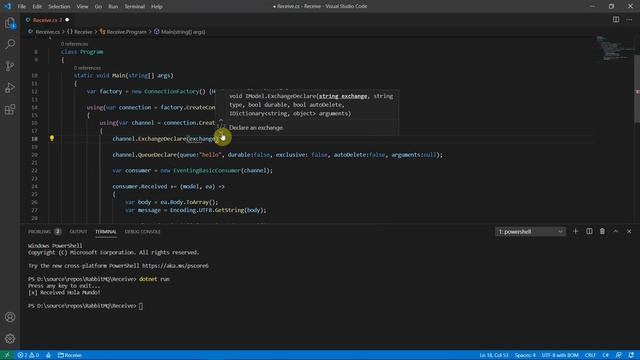Open the Explorer view in activity bar
The height and width of the screenshot is (360, 640).
[x=10, y=23]
